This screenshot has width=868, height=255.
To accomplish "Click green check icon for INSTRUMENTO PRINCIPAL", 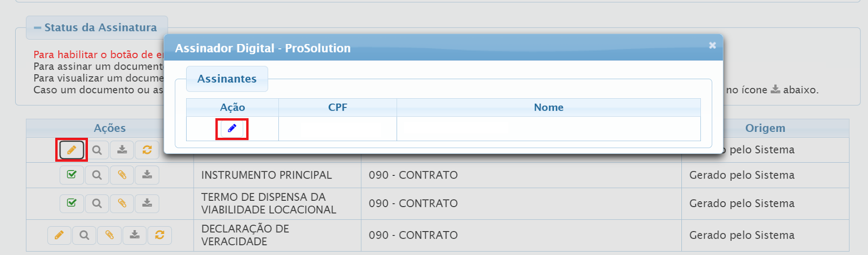I will click(72, 175).
